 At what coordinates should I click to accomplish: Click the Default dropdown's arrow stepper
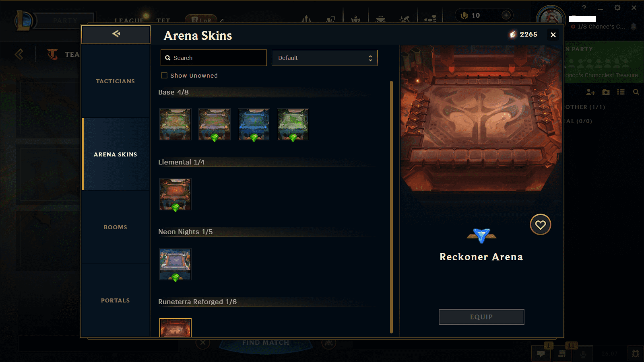(370, 58)
